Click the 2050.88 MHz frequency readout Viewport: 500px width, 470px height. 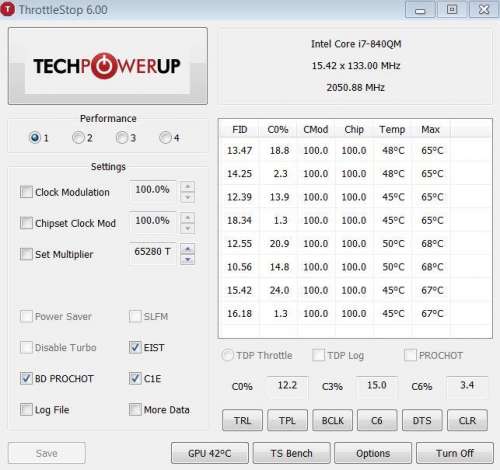(355, 87)
